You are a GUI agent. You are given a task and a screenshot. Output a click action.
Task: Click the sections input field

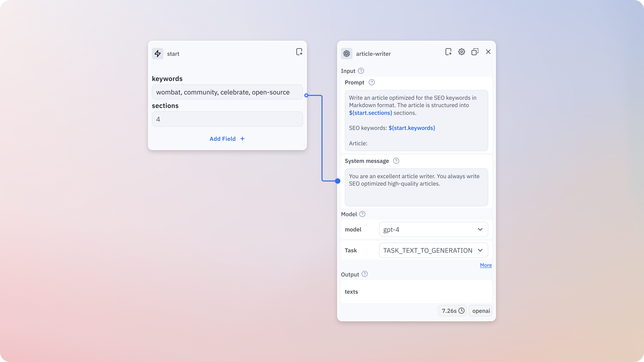pyautogui.click(x=227, y=119)
